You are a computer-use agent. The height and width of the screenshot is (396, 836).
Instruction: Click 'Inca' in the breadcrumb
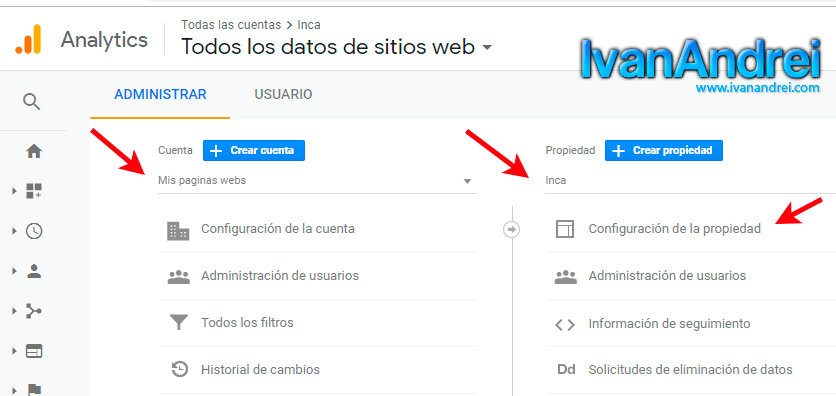(x=309, y=25)
